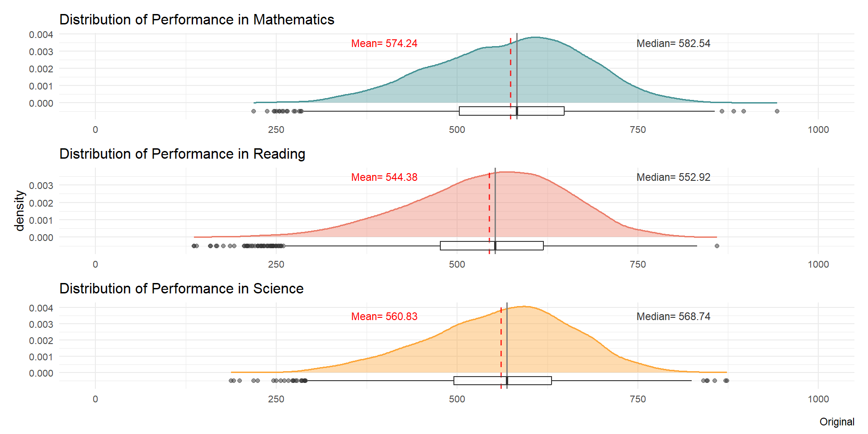Select the red Mean= 574.24 label
Viewport: 868px width, 434px height.
click(x=384, y=43)
